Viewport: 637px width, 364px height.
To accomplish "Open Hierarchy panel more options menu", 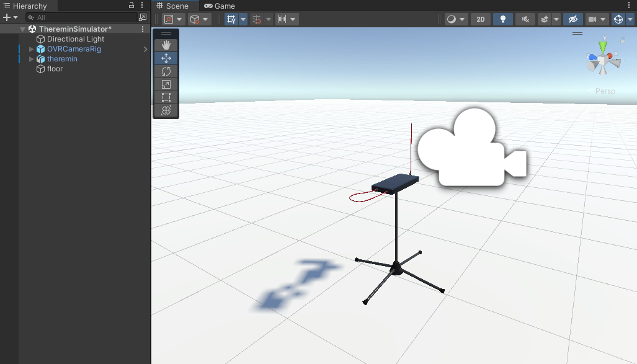I will click(x=142, y=6).
